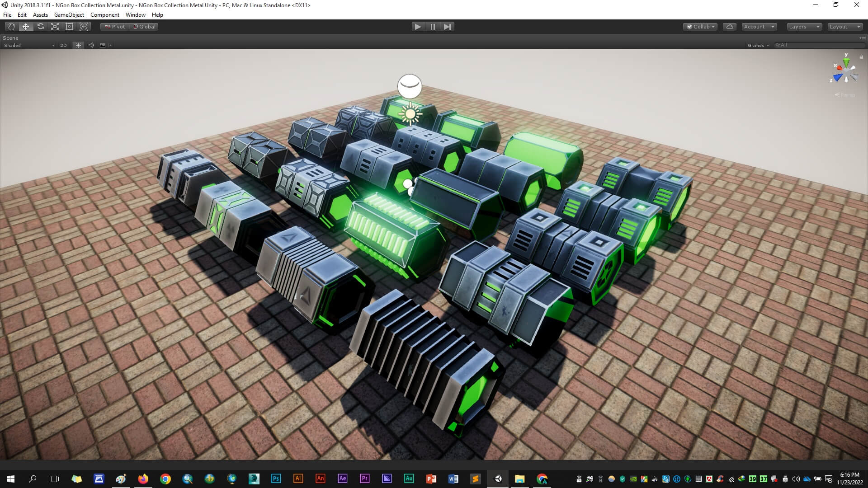
Task: Expand the Gizmos dropdown
Action: [758, 45]
